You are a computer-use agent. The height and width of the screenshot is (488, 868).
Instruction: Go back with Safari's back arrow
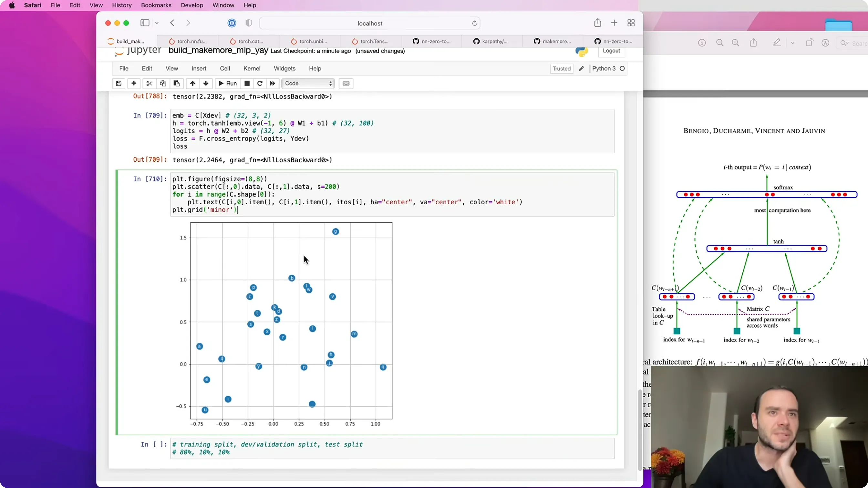(172, 23)
